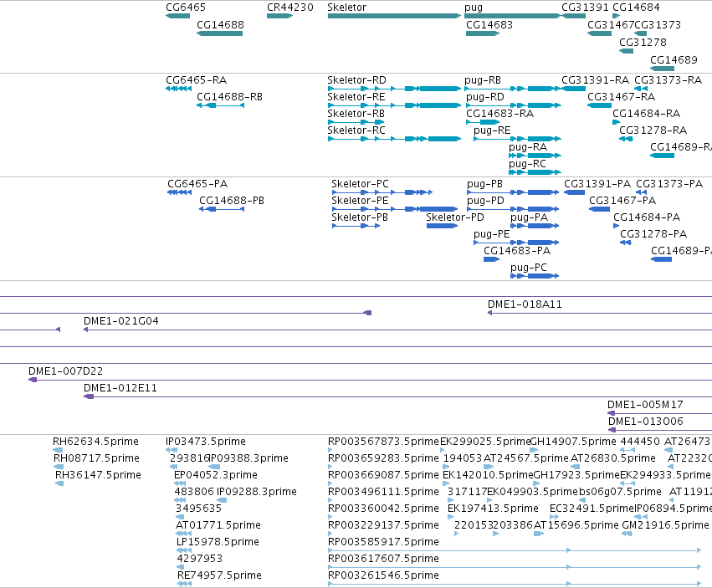Click the pug-PD protein label
This screenshot has height=588, width=712.
click(x=485, y=201)
